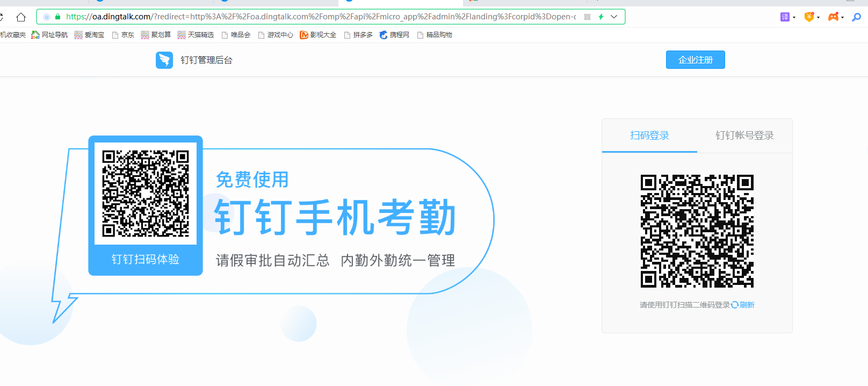Click the browser home button
The width and height of the screenshot is (868, 386).
[x=21, y=17]
